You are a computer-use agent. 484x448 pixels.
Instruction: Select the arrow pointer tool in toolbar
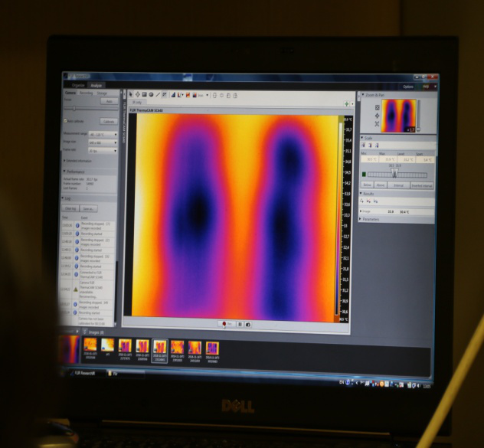point(131,94)
